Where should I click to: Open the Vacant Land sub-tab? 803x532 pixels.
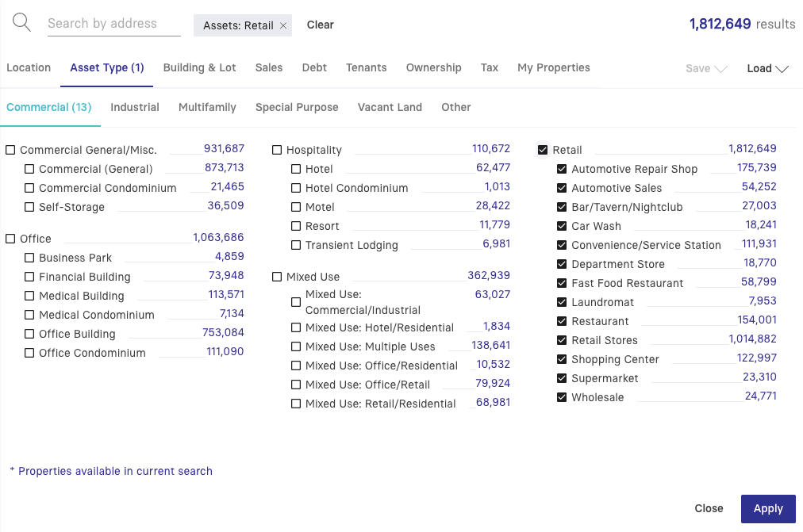(390, 107)
